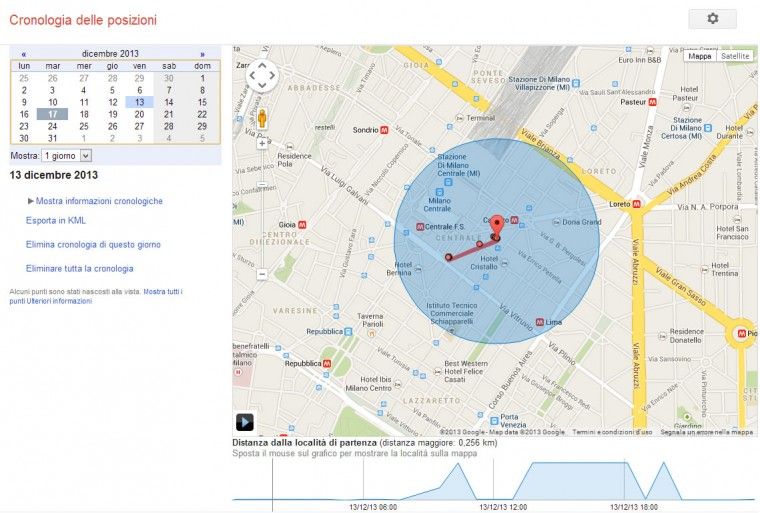The image size is (760, 513).
Task: Switch to Mappa view
Action: tap(699, 56)
